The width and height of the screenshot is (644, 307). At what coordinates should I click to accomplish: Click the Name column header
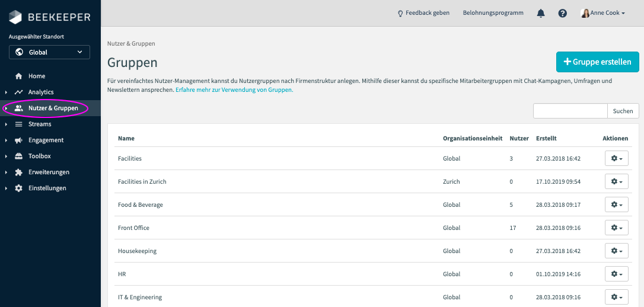[126, 139]
